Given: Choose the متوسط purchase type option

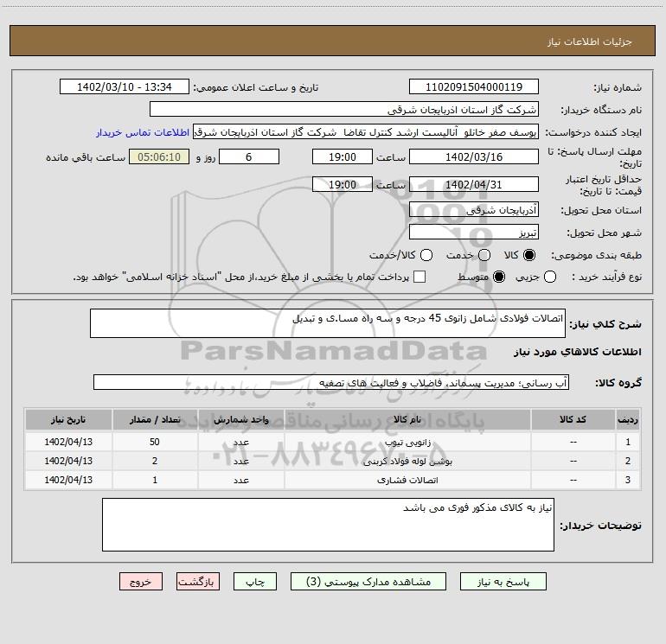Looking at the screenshot, I should click(x=499, y=277).
